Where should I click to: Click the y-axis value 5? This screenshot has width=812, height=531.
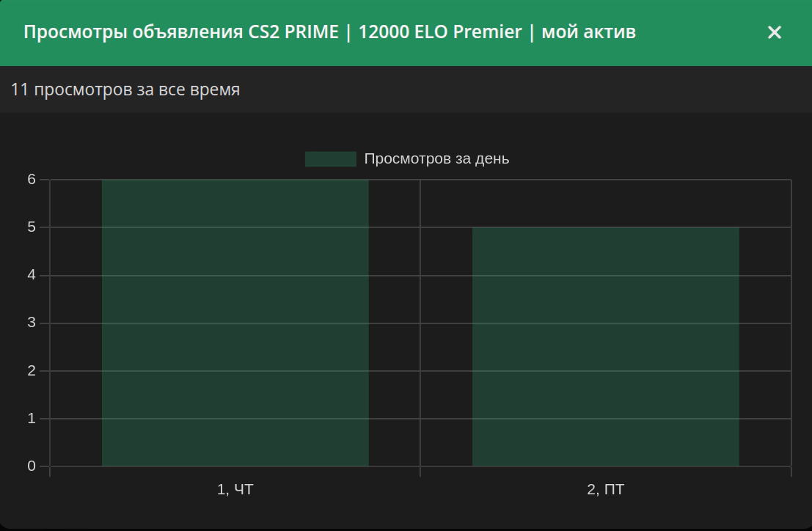32,227
